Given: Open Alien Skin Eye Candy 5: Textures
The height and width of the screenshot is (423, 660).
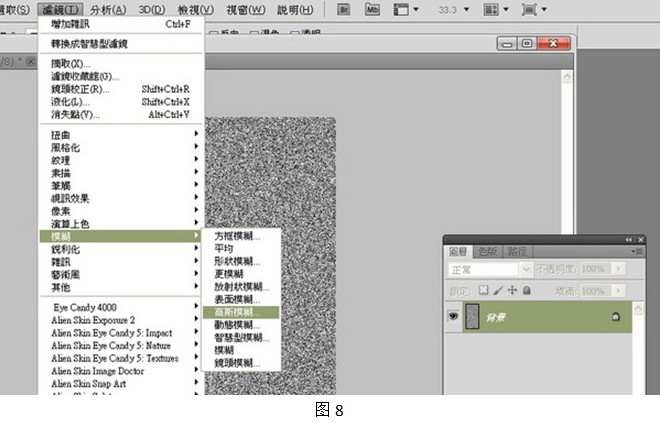Looking at the screenshot, I should pyautogui.click(x=121, y=358).
